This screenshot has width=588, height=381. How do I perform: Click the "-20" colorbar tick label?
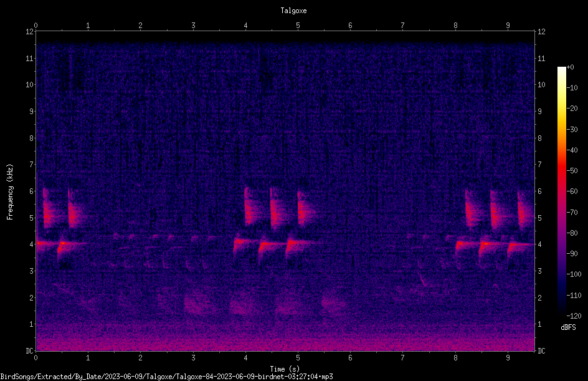[x=572, y=109]
